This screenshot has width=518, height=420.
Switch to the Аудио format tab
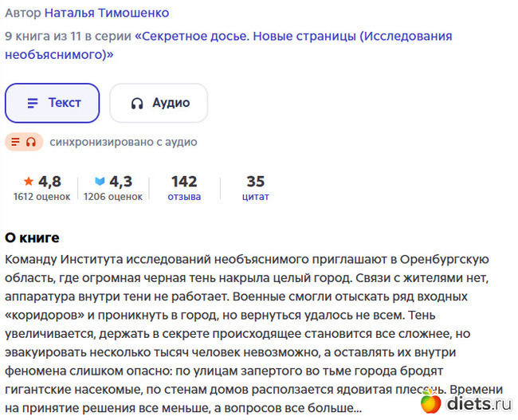click(159, 103)
